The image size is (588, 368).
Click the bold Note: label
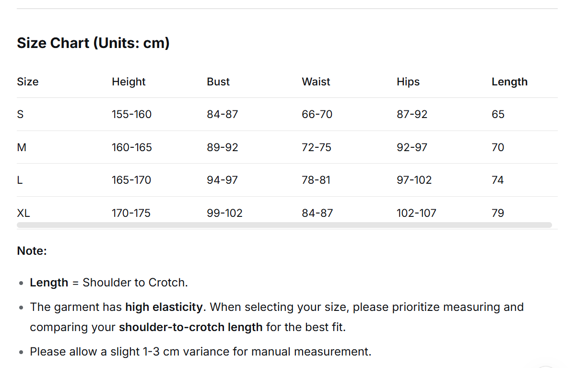tap(32, 251)
